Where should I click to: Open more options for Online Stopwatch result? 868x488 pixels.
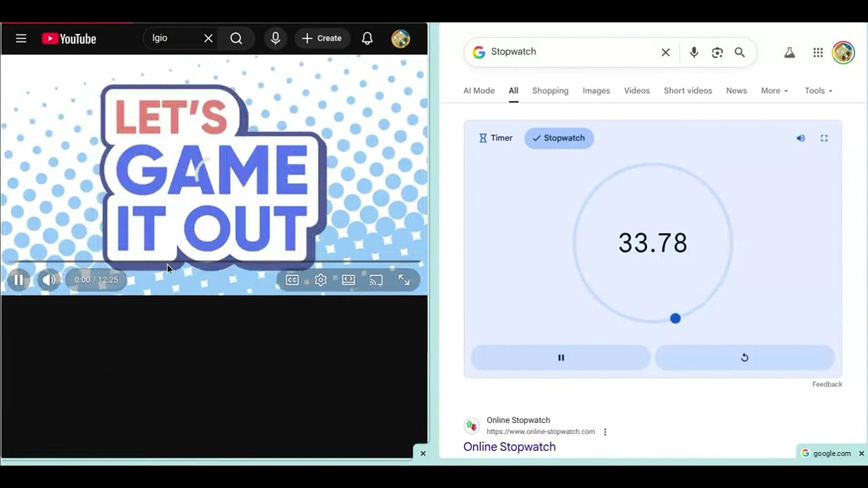605,432
